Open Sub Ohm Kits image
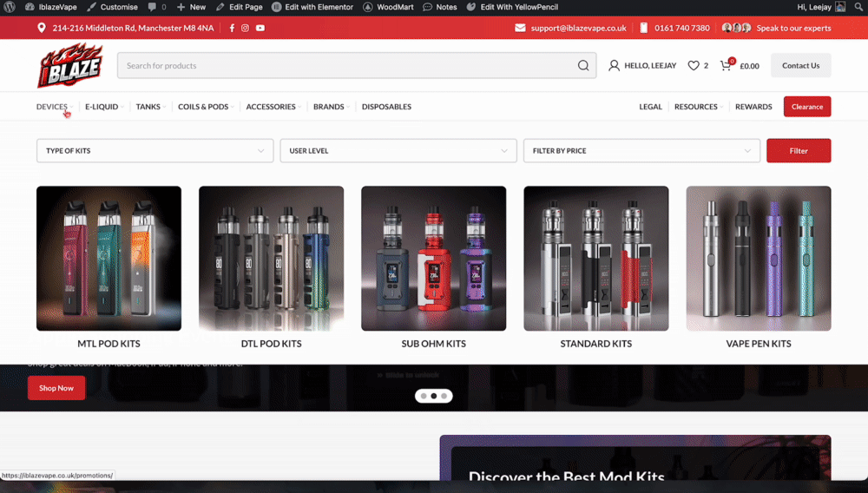The width and height of the screenshot is (868, 493). 433,259
